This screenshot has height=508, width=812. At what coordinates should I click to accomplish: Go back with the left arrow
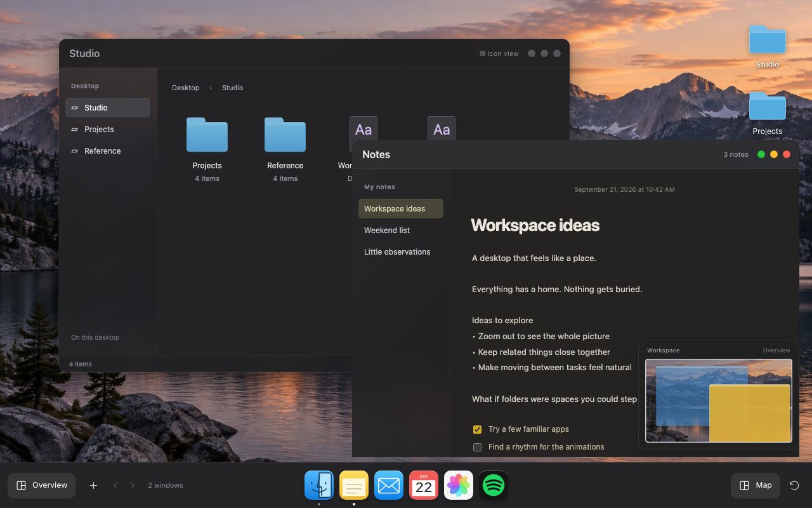point(115,485)
